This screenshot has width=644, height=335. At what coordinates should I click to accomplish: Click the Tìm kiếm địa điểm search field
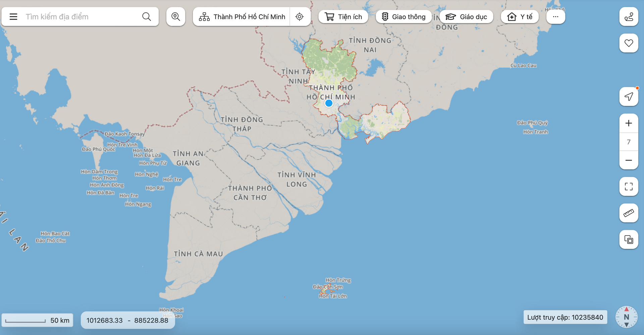[x=80, y=17]
